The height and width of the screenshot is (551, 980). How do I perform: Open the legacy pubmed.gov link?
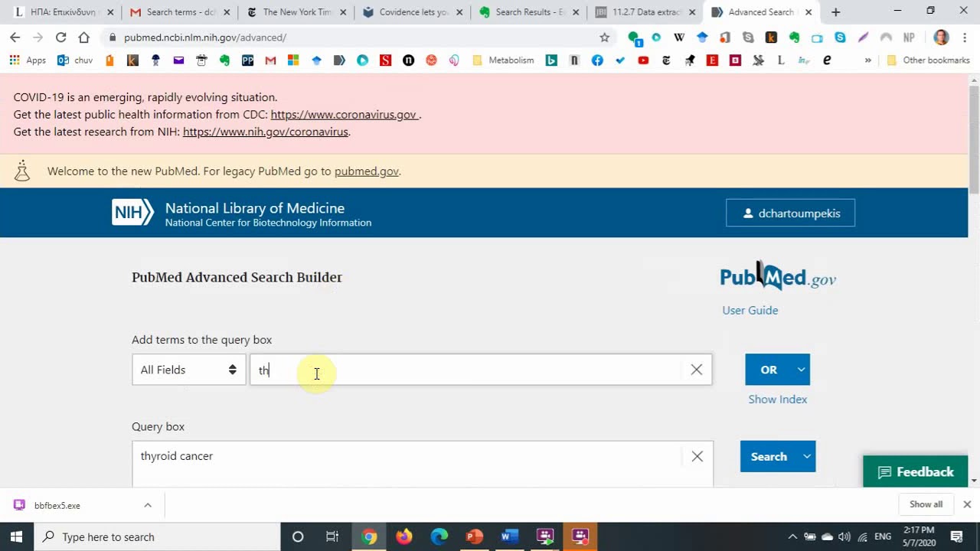[x=366, y=171]
